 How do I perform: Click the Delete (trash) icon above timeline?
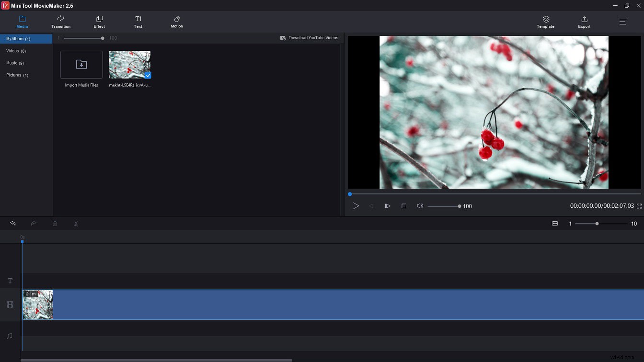55,224
